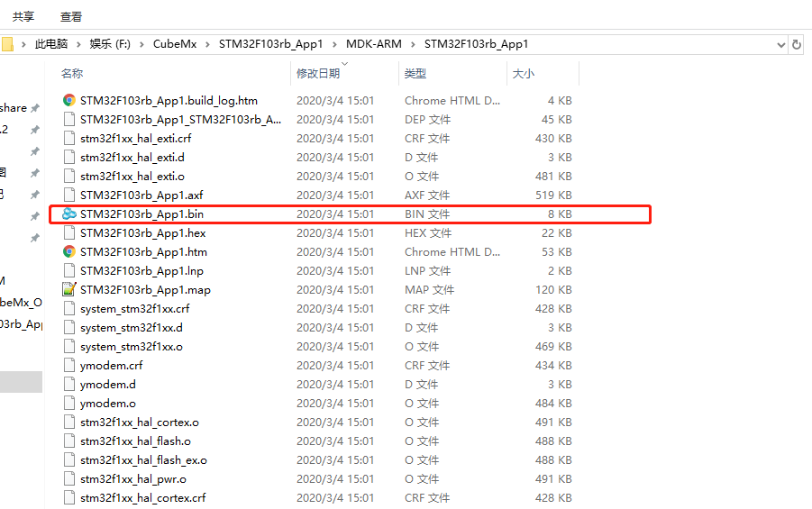This screenshot has height=509, width=812.
Task: Select notepad icon of STM32F103rb_App1.map
Action: (68, 289)
